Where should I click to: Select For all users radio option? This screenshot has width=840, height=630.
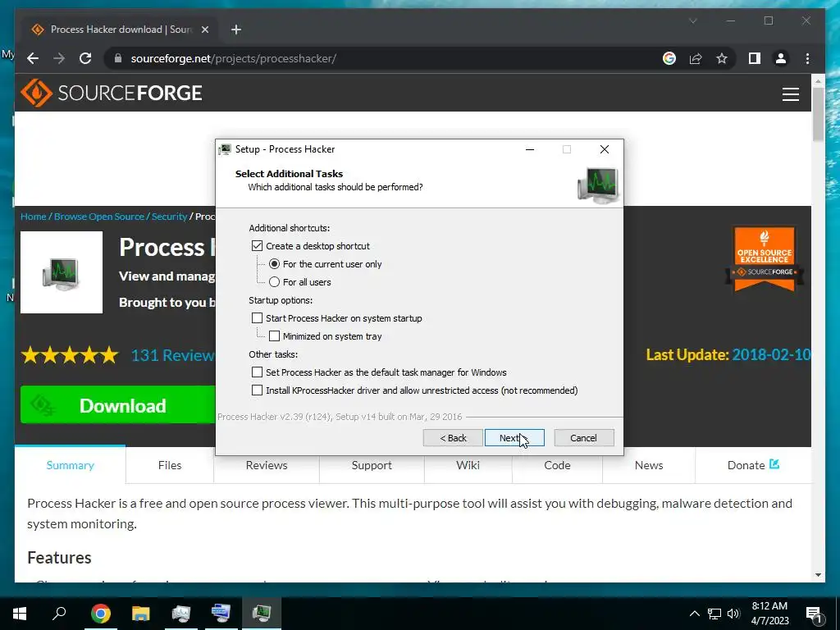274,282
